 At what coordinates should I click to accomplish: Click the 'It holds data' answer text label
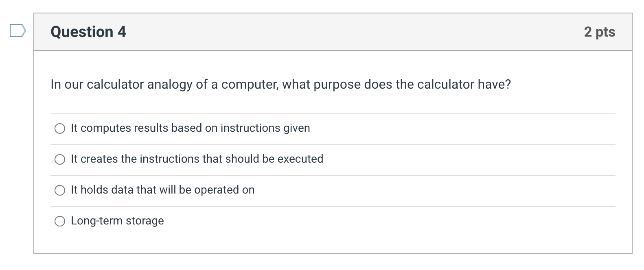point(162,190)
